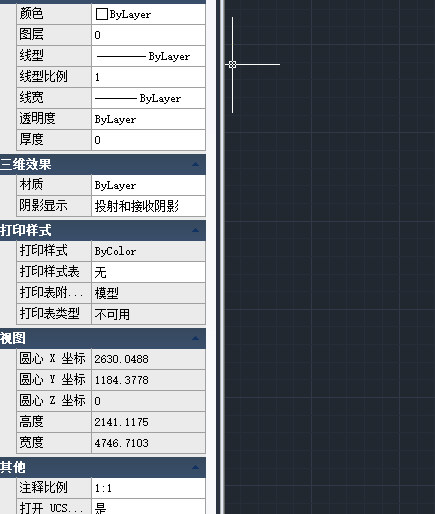This screenshot has height=514, width=435.
Task: Open the 打印样式表 value 无
Action: coord(148,272)
